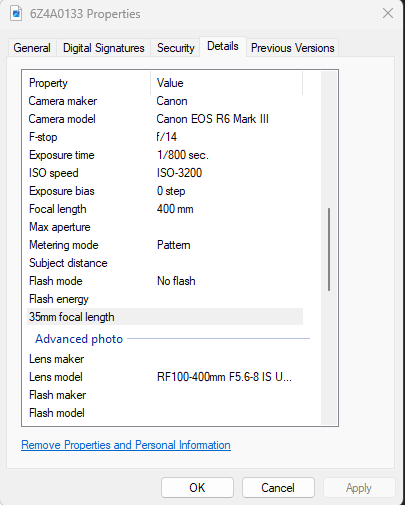Select the Metering mode property
Screen dimensions: 405x505
(64, 245)
